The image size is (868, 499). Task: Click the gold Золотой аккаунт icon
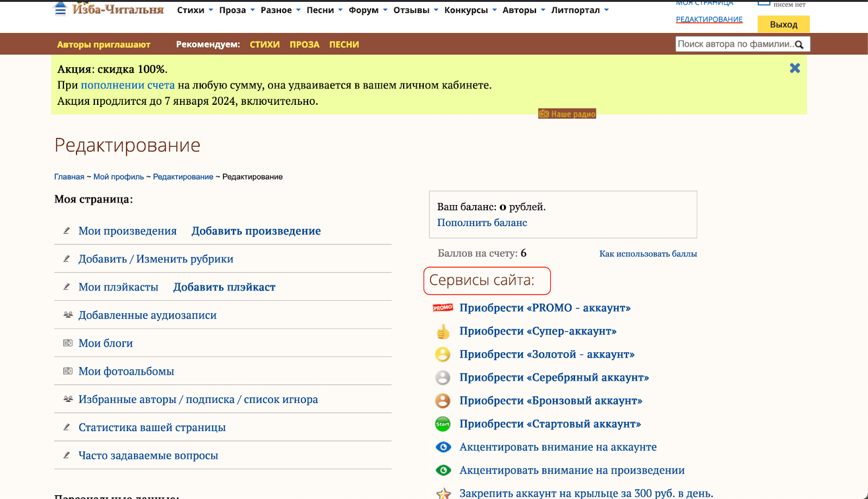click(443, 355)
